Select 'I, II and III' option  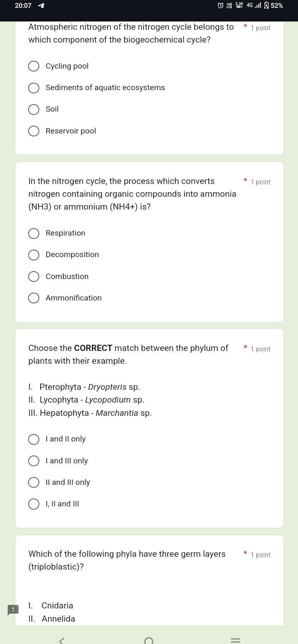point(34,504)
